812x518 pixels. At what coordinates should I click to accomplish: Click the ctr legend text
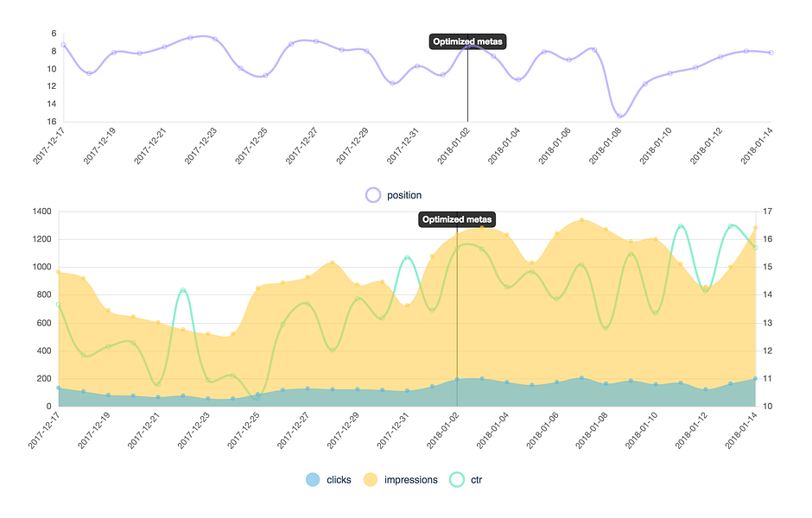click(x=477, y=480)
